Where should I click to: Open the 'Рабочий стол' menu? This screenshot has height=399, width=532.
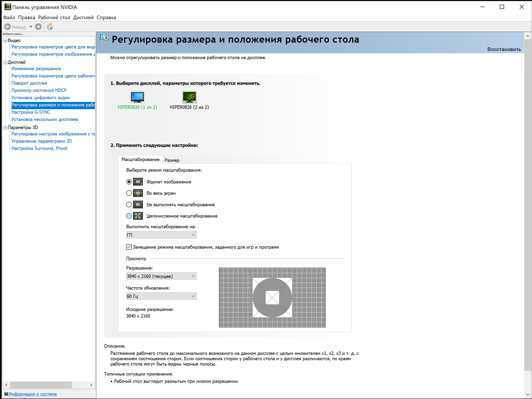click(54, 17)
